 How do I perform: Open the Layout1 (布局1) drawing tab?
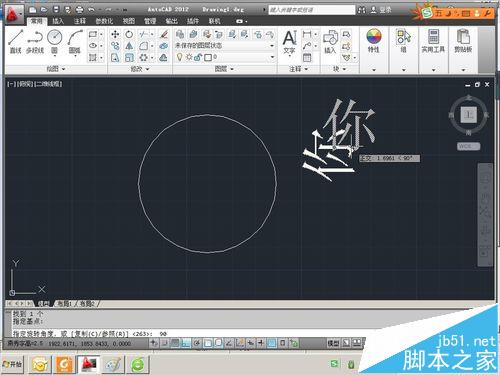[65, 304]
